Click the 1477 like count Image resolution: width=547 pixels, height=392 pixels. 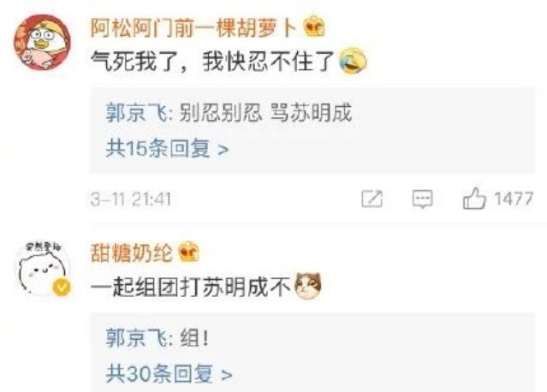pyautogui.click(x=514, y=199)
